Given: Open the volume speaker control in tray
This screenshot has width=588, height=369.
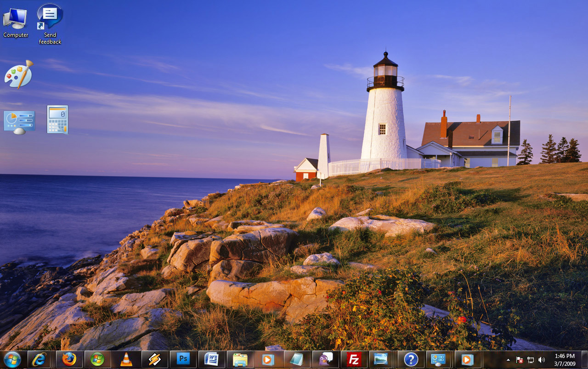Looking at the screenshot, I should [x=542, y=360].
